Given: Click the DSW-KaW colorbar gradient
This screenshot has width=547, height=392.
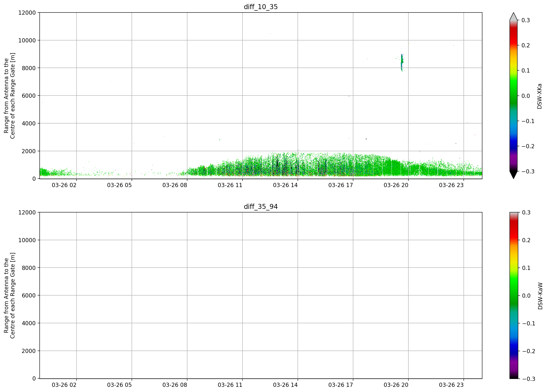Looking at the screenshot, I should (x=513, y=295).
